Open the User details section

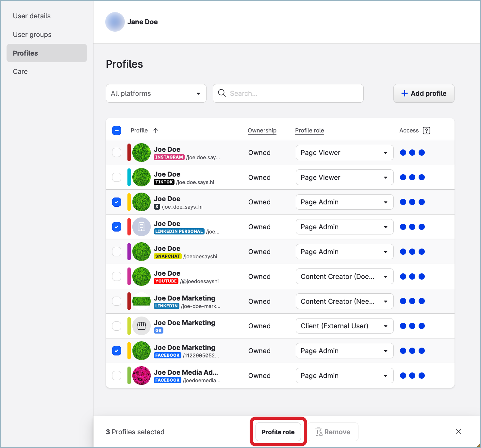(32, 16)
